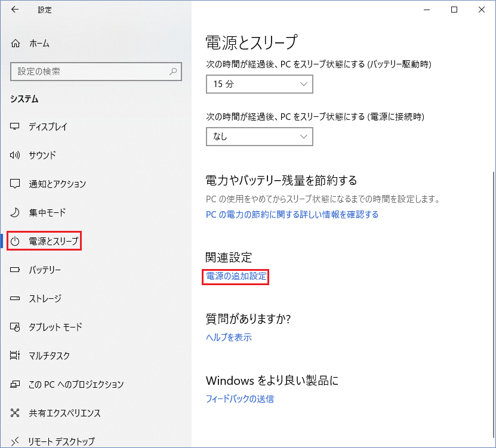Click the Battery (バッテリー) icon in the sidebar
This screenshot has width=496, height=448.
pyautogui.click(x=16, y=270)
